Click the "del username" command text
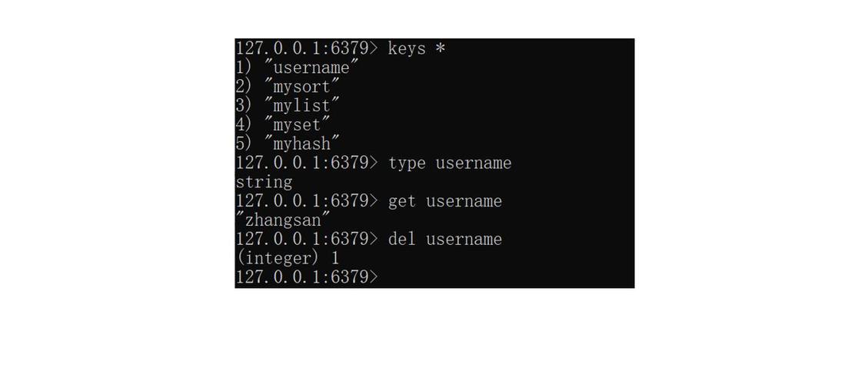This screenshot has width=868, height=384. click(445, 239)
